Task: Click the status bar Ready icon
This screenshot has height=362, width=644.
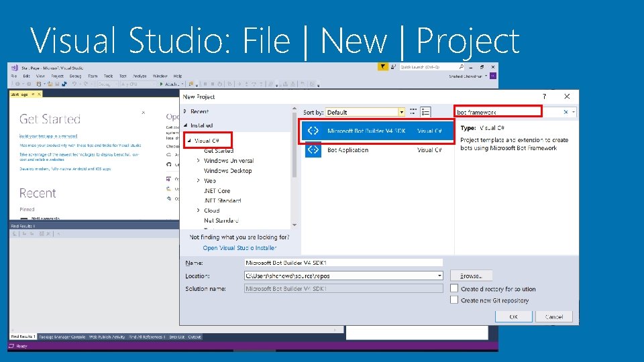Action: tap(11, 346)
